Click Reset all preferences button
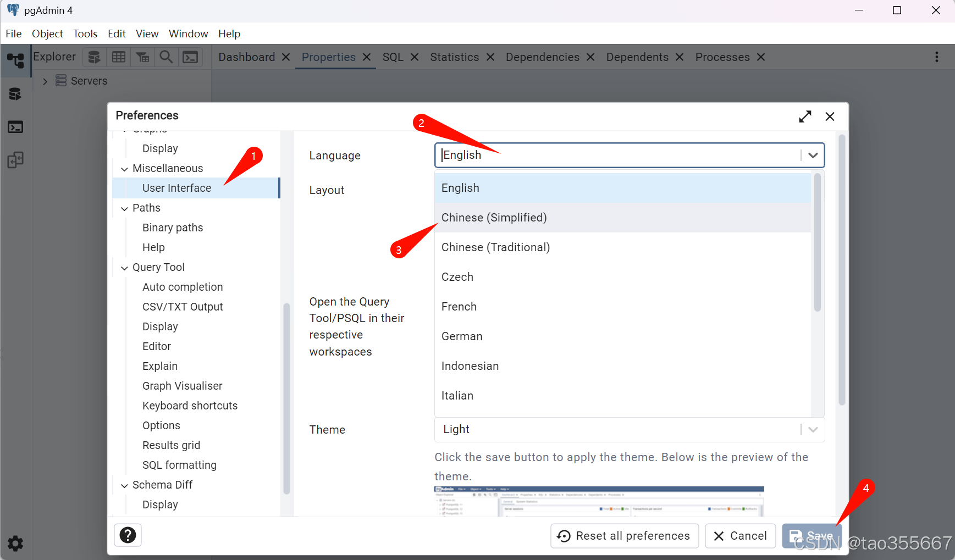955x560 pixels. click(625, 536)
